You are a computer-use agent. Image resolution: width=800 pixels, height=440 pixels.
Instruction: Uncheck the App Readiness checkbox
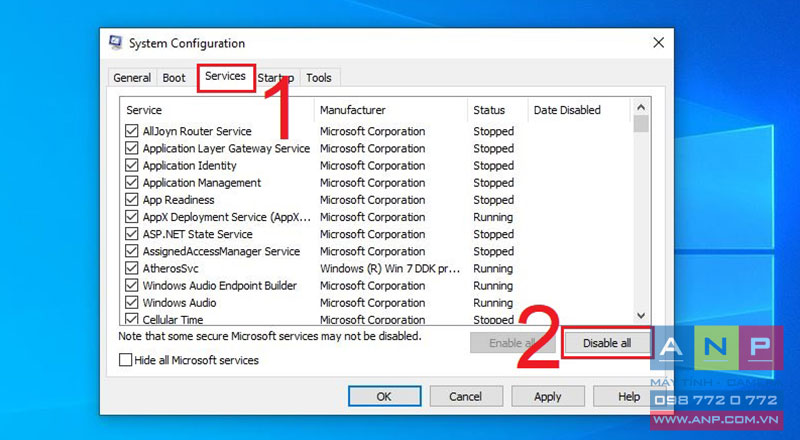coord(132,200)
